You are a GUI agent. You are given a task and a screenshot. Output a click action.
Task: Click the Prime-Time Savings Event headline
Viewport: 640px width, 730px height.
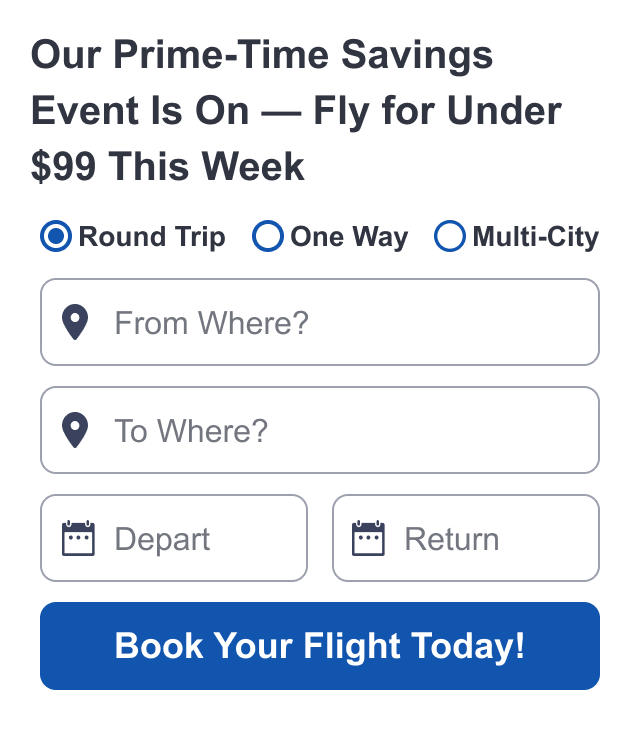point(296,110)
